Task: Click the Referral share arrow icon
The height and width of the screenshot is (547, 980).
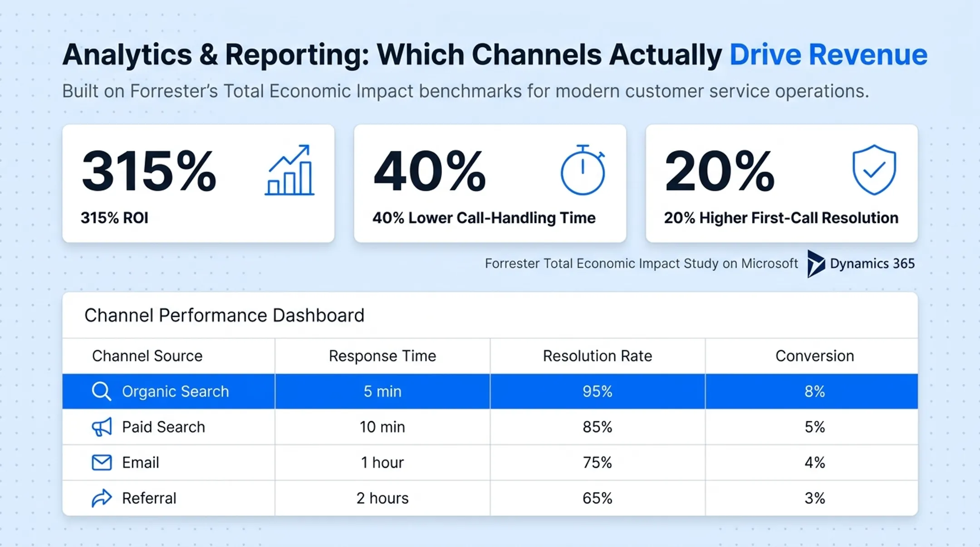Action: [x=102, y=498]
